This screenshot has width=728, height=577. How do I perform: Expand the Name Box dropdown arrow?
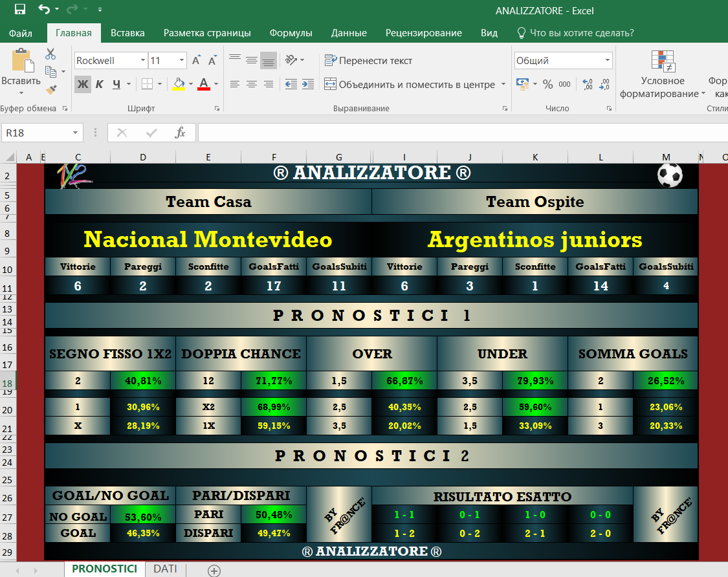pos(76,133)
